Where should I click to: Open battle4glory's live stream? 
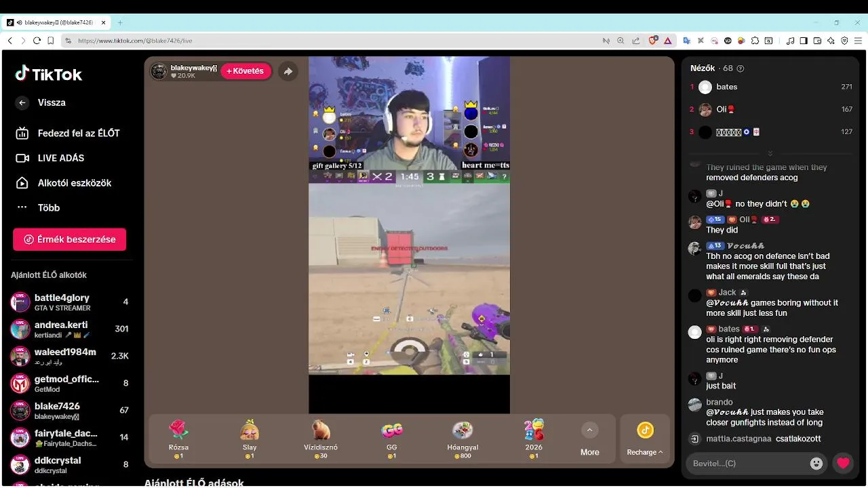pos(70,302)
